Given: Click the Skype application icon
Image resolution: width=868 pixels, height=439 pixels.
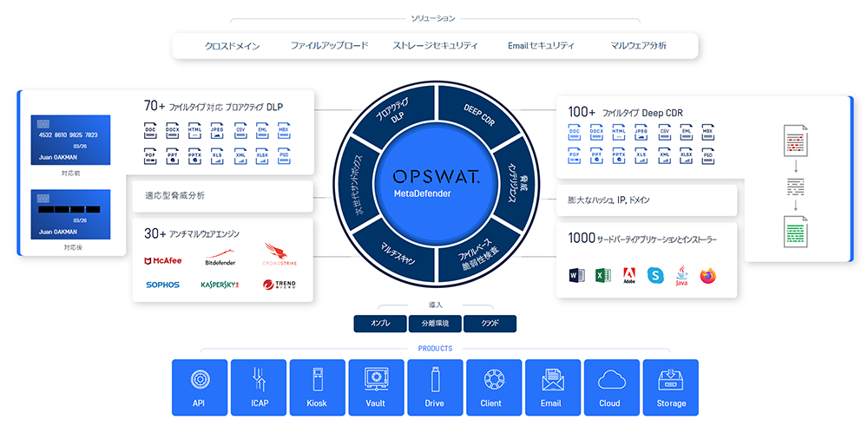Looking at the screenshot, I should (655, 275).
